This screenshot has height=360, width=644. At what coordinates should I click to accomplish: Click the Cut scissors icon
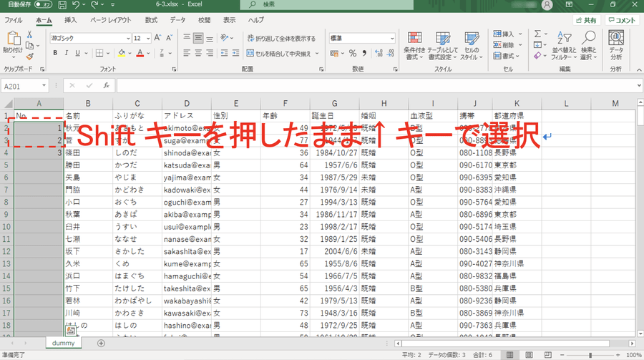tap(29, 34)
